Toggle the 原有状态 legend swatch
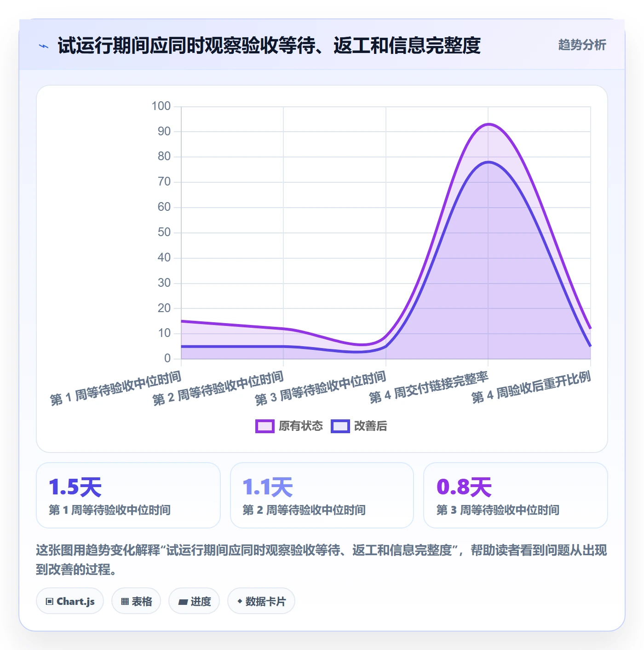 pyautogui.click(x=264, y=426)
